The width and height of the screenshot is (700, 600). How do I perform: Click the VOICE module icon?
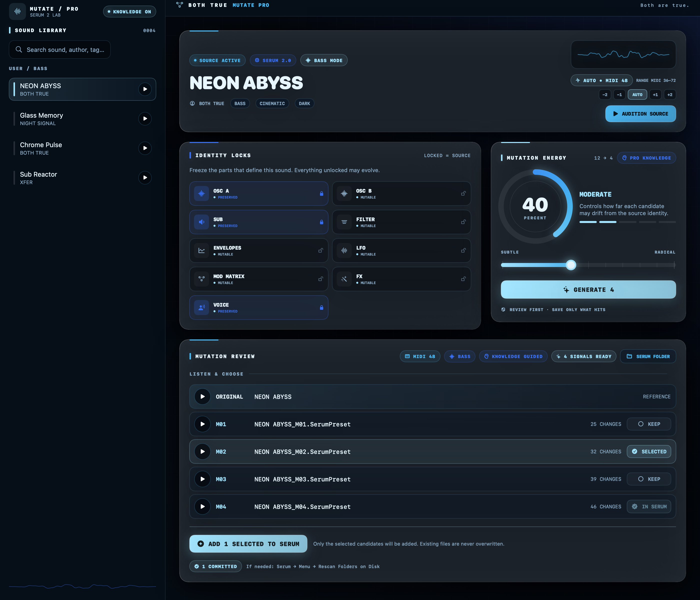click(x=202, y=307)
